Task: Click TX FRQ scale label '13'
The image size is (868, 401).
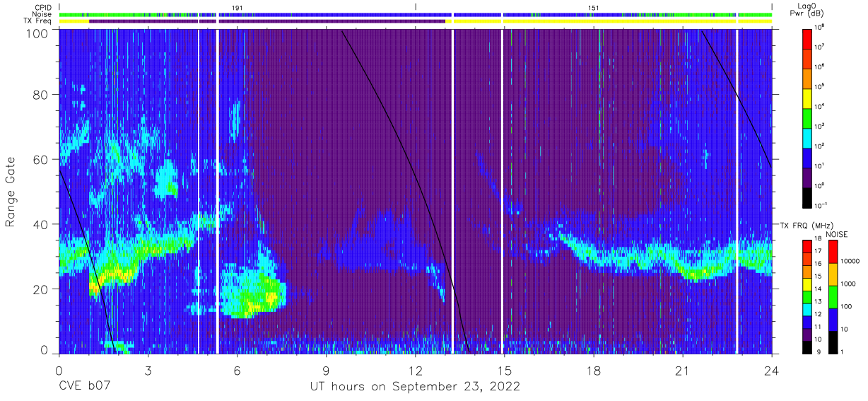Action: (x=818, y=303)
